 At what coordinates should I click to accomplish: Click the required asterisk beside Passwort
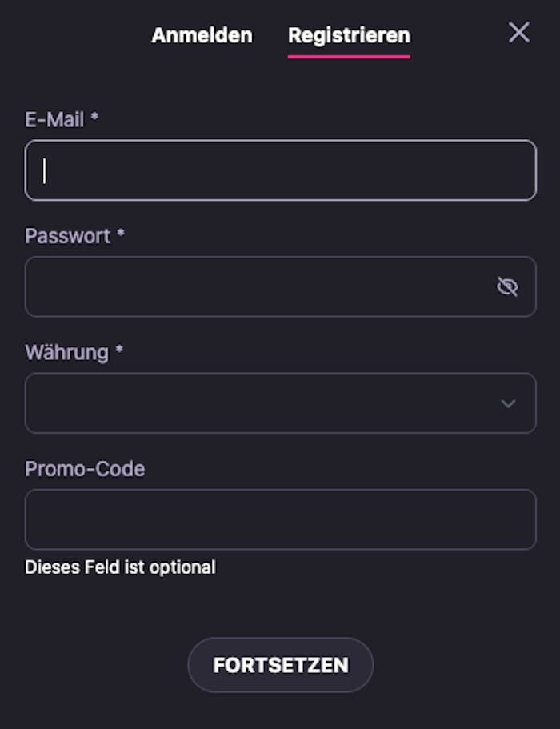[121, 234]
